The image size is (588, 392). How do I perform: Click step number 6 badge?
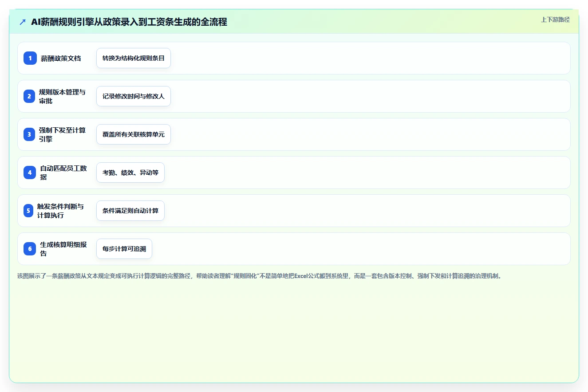[x=30, y=249]
